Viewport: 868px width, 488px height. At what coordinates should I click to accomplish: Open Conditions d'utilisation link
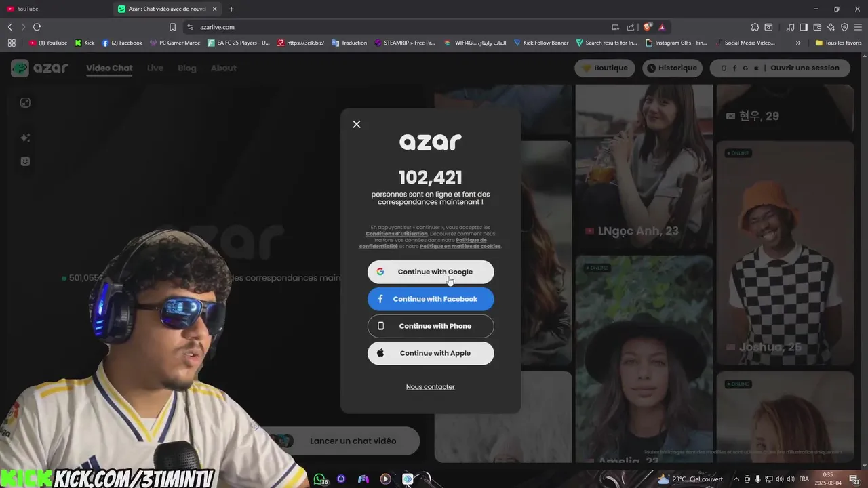[x=397, y=234]
